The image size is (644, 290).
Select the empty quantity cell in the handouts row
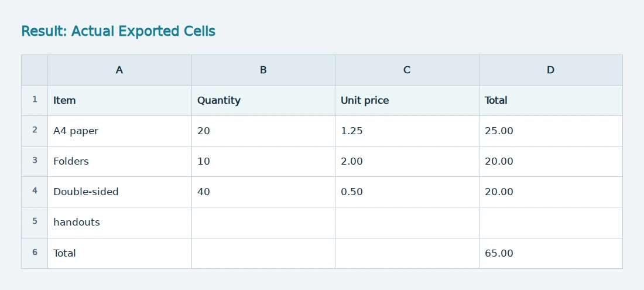[263, 222]
